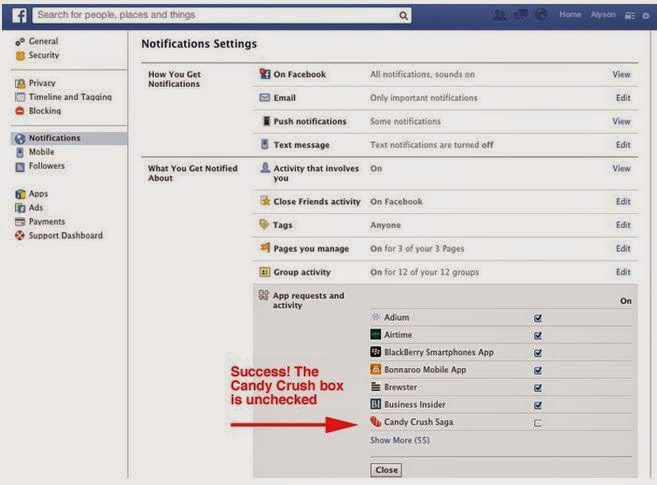
Task: Uncheck the Business Insider checkbox
Action: [538, 405]
